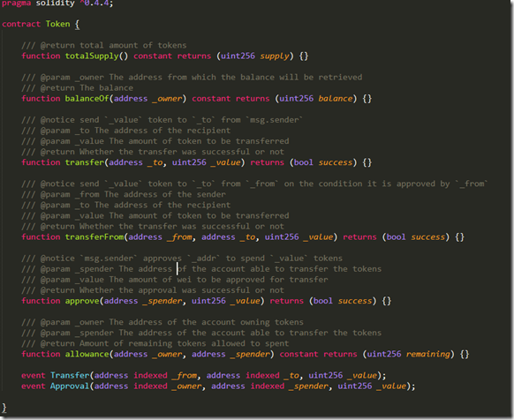Click the 'constant' keyword in the allowance line

coord(299,354)
